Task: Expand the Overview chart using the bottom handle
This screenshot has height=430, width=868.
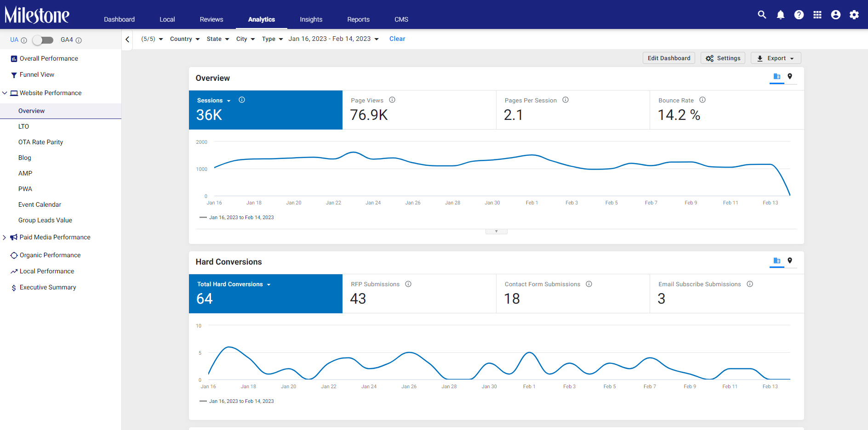Action: [x=497, y=232]
